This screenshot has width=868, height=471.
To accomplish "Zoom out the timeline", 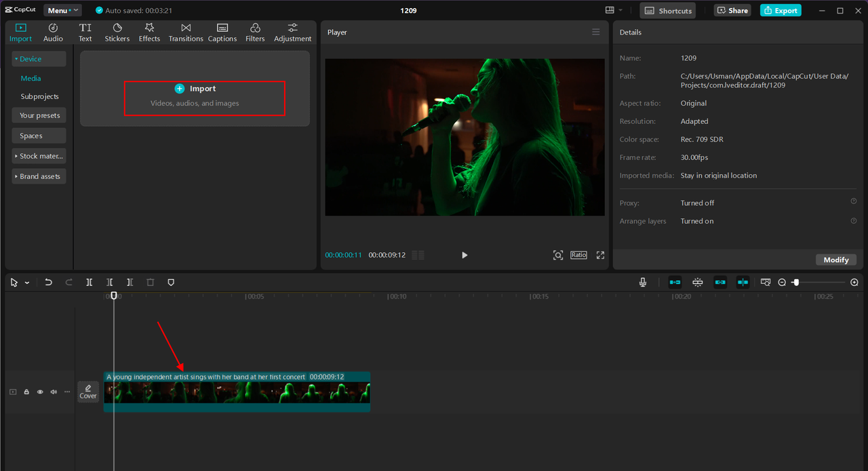I will 782,282.
